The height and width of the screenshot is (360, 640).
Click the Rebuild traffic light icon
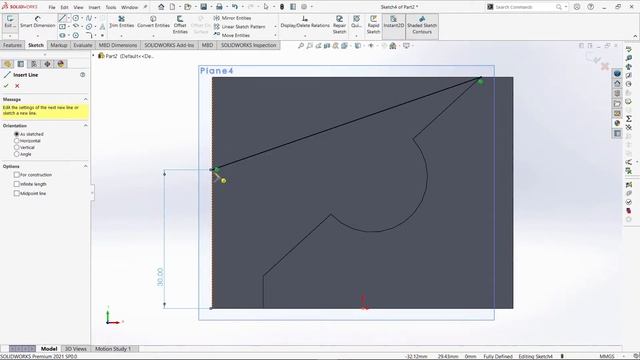(x=282, y=7)
